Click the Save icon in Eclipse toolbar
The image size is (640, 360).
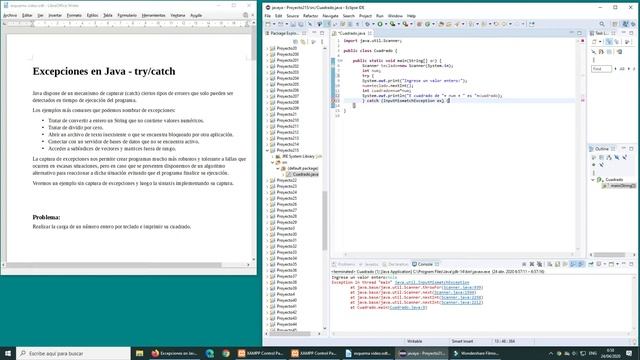pos(293,24)
